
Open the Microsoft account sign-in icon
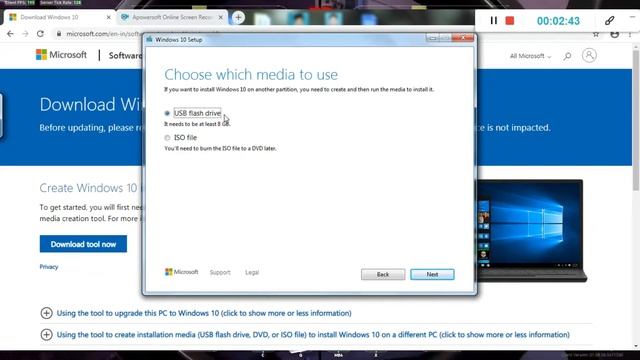point(589,55)
